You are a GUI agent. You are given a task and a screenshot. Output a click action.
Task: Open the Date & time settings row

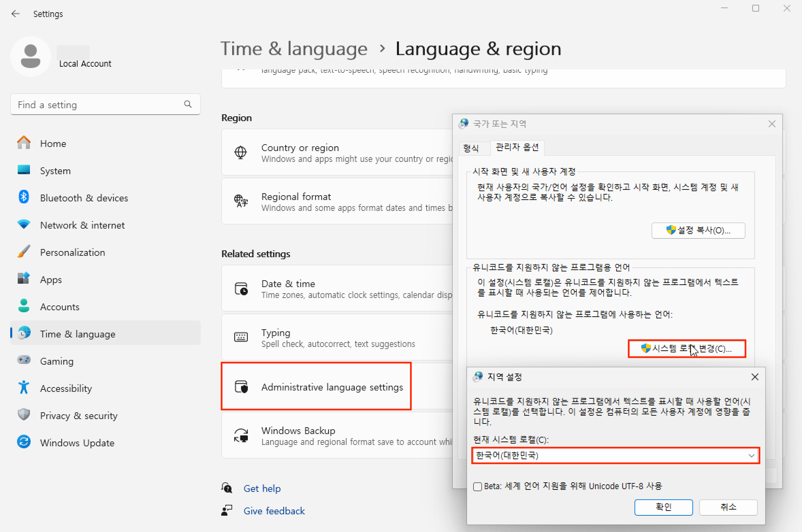[337, 288]
